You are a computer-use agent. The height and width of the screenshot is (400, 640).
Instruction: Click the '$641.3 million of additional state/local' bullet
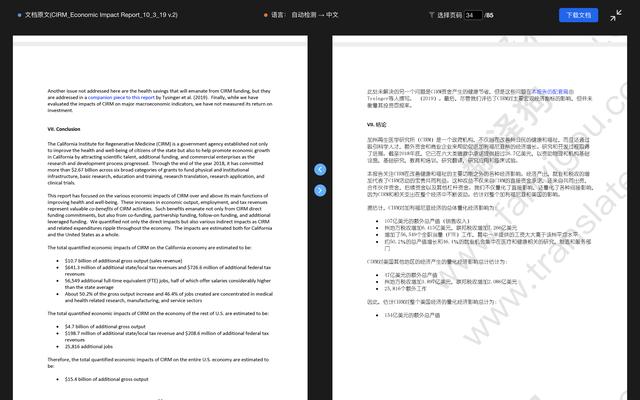pos(167,271)
